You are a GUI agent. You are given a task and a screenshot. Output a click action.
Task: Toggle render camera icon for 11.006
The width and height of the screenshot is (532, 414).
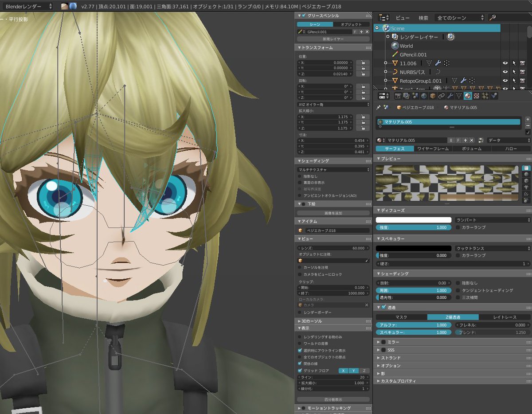pyautogui.click(x=523, y=63)
